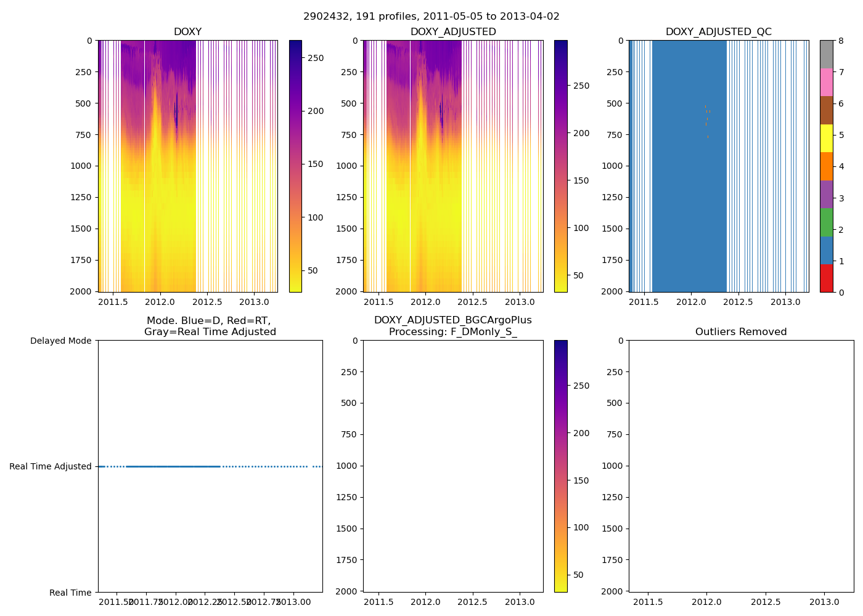Click the Real Time label at bottom left
Image resolution: width=863 pixels, height=616 pixels.
coord(70,593)
